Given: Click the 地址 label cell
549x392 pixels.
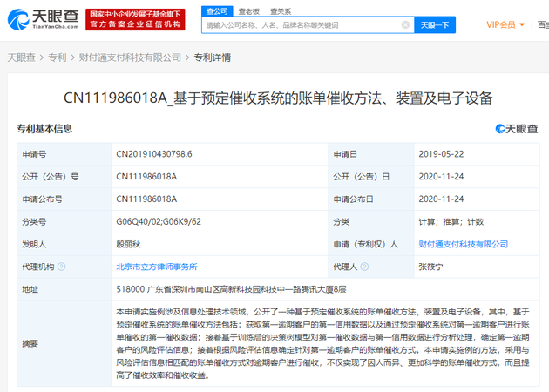Looking at the screenshot, I should 64,289.
